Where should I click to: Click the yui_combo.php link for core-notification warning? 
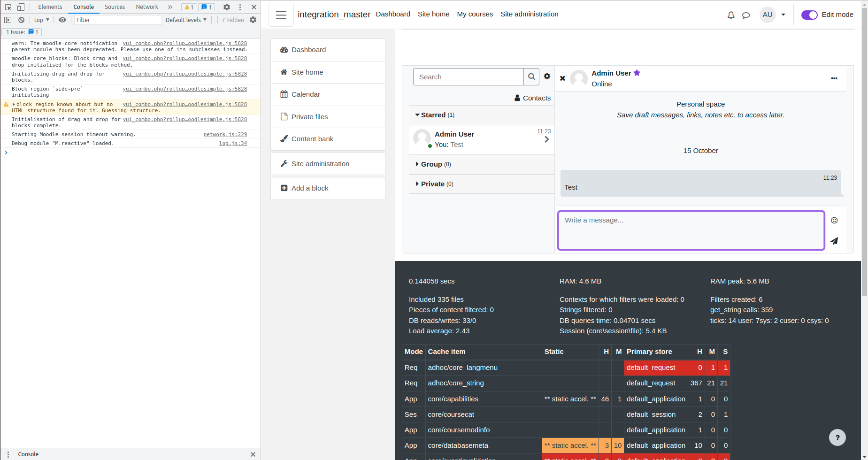coord(185,43)
